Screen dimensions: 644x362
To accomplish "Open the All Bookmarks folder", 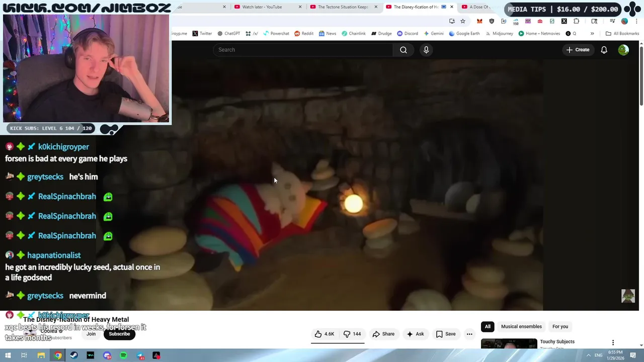I will point(622,34).
